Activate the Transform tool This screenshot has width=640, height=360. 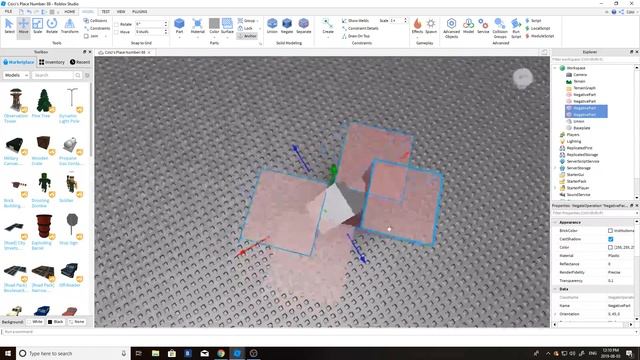point(69,26)
